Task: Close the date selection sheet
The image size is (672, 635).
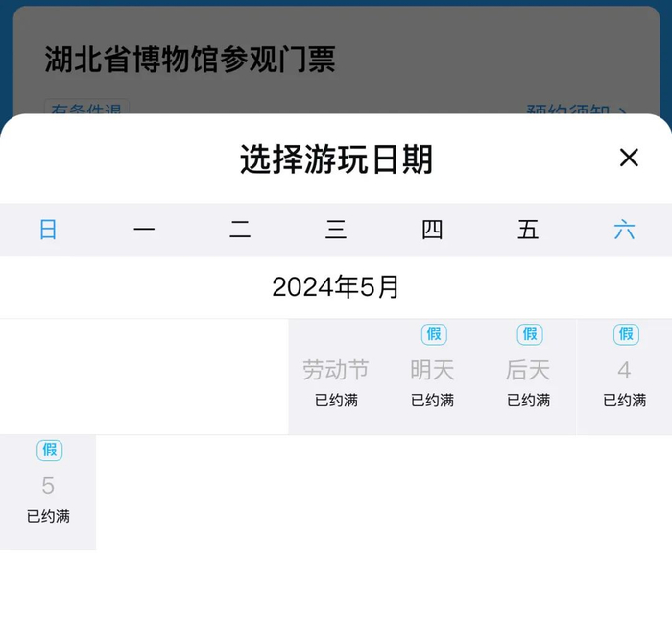Action: coord(629,158)
